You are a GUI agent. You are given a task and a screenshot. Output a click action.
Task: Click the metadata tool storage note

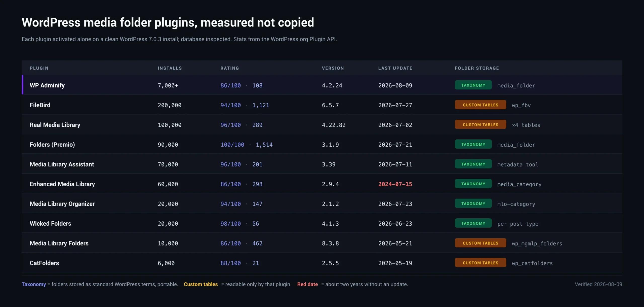click(518, 165)
